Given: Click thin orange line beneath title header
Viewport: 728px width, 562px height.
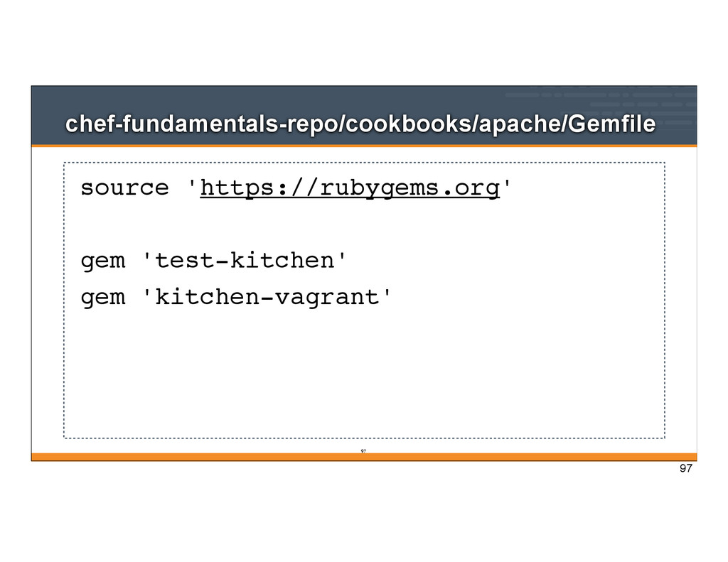Looking at the screenshot, I should 364,146.
